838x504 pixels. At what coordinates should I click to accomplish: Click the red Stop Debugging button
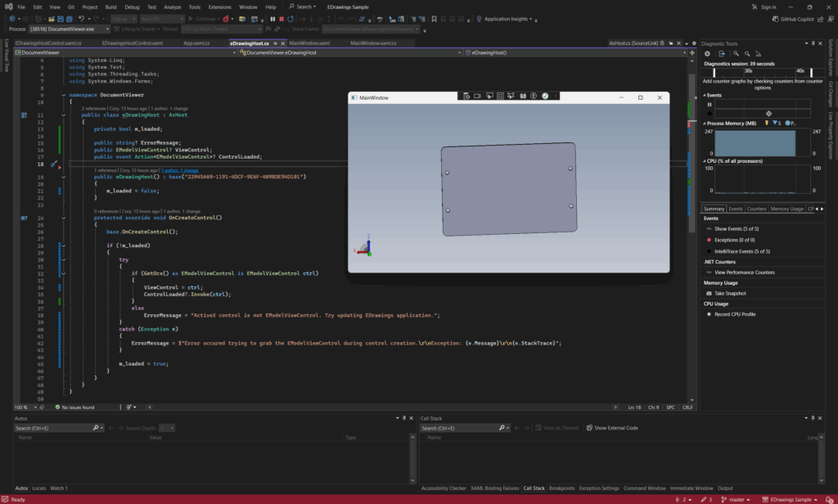tap(282, 18)
